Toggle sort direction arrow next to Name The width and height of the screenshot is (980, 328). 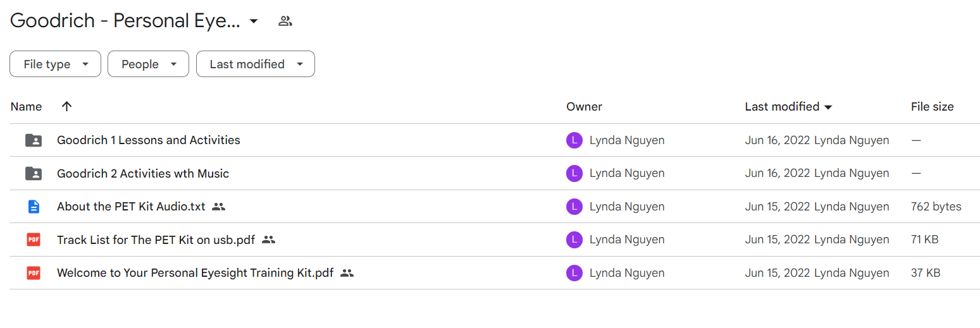pyautogui.click(x=66, y=106)
